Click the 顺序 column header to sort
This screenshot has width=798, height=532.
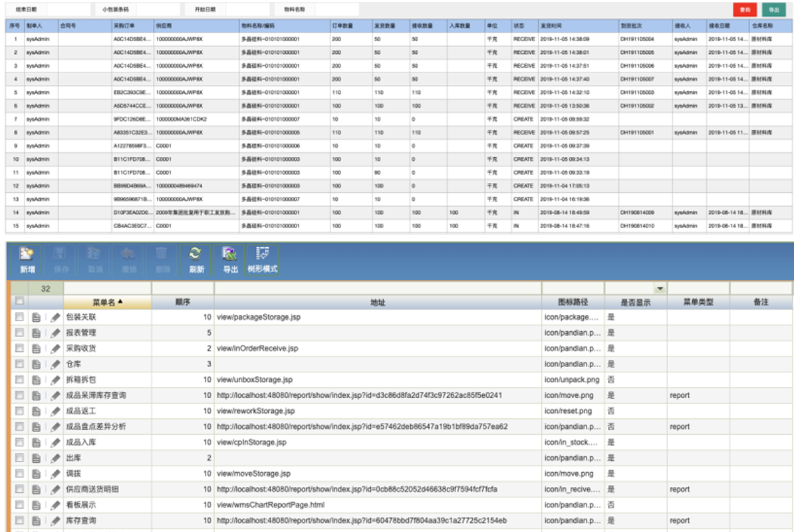183,303
